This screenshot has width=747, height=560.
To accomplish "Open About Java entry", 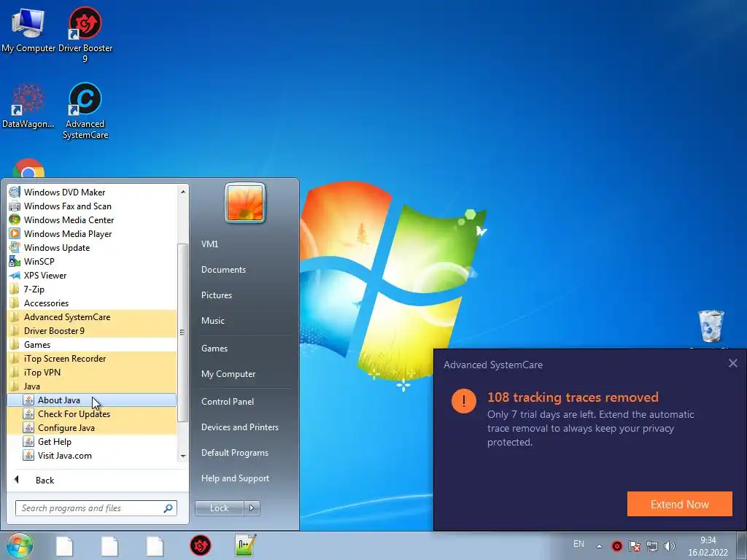I will tap(91, 400).
